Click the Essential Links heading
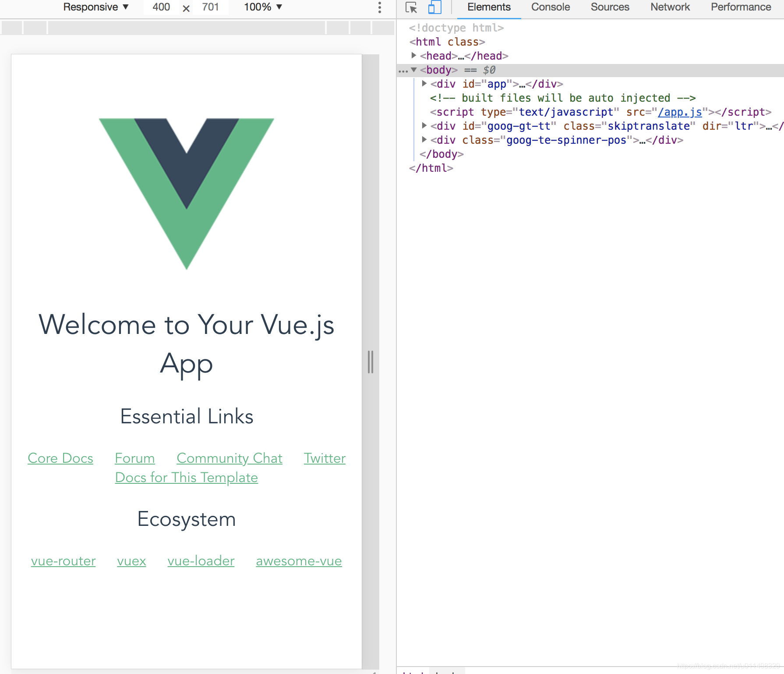 pyautogui.click(x=187, y=416)
